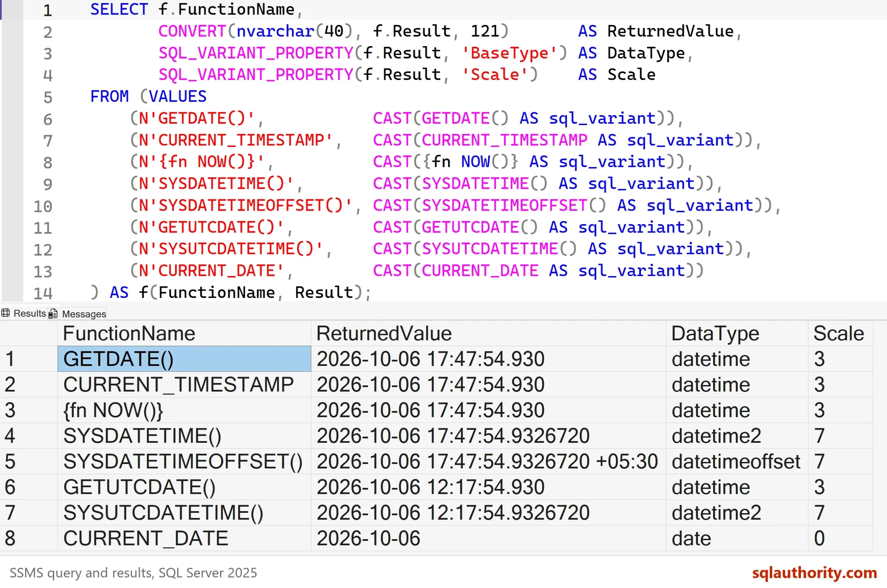Viewport: 887px width, 588px height.
Task: Click line number 14 in editor gutter
Action: [43, 293]
